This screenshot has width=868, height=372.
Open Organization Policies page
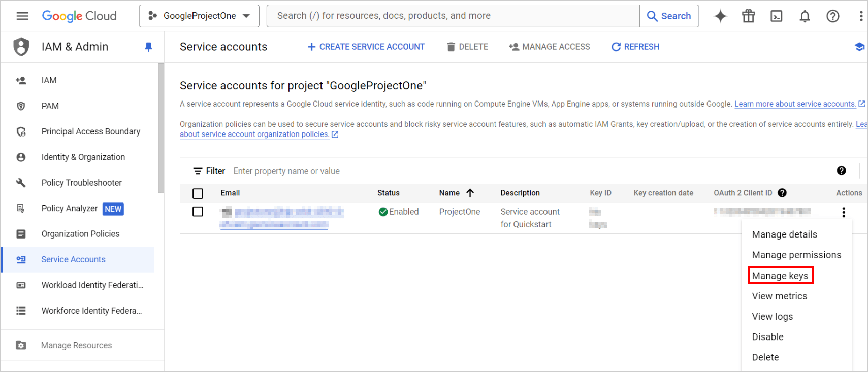[x=81, y=234]
